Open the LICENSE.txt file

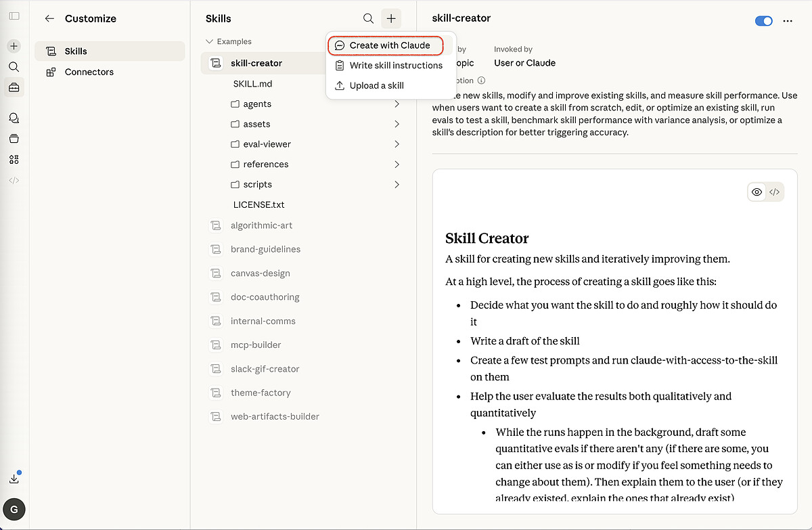point(258,204)
